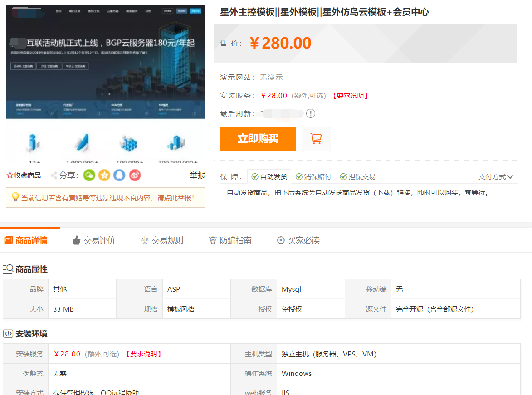532x395 pixels.
Task: Click the 举报 report link
Action: tap(197, 176)
